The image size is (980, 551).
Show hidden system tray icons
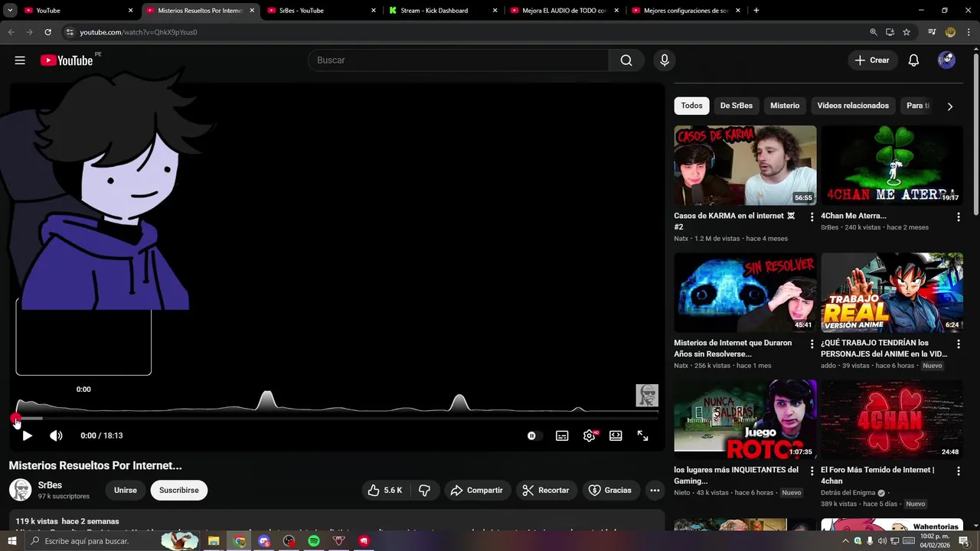846,541
